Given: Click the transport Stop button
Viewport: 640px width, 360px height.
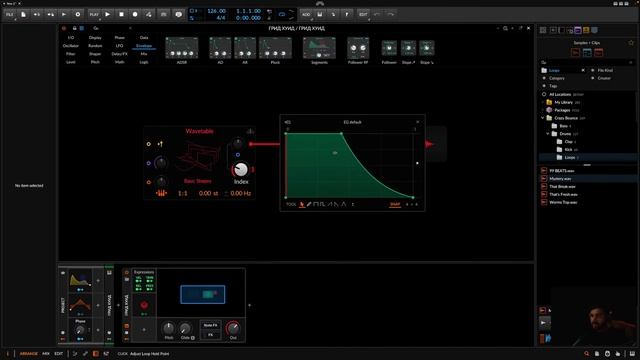Looking at the screenshot, I should pyautogui.click(x=121, y=14).
